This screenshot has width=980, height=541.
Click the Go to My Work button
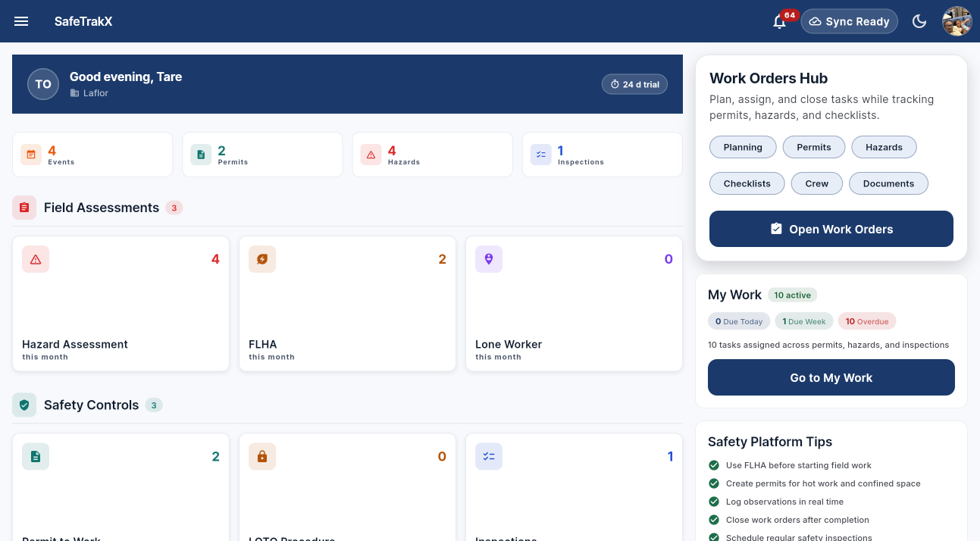(831, 377)
